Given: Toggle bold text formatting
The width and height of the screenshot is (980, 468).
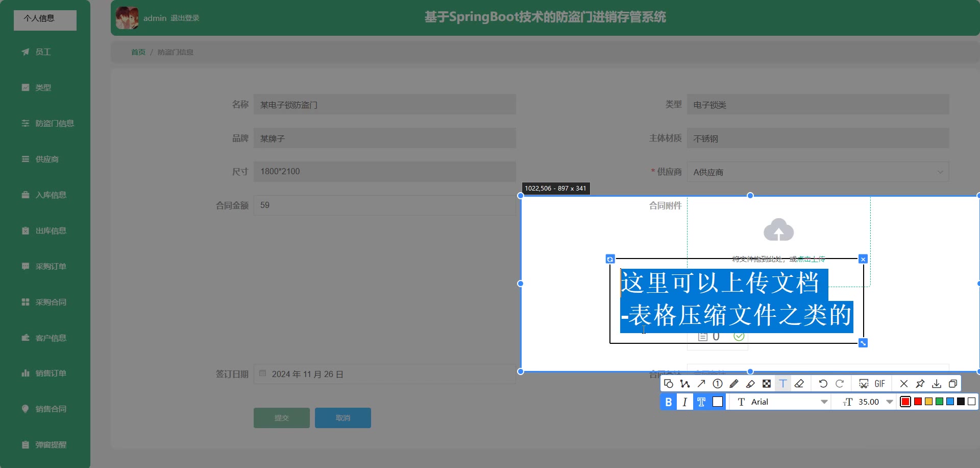Looking at the screenshot, I should point(668,402).
